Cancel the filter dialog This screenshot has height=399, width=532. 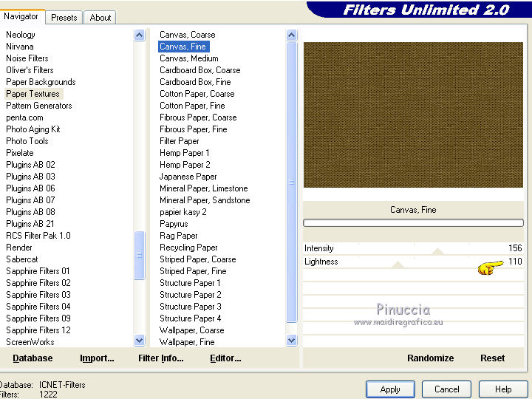coord(446,389)
